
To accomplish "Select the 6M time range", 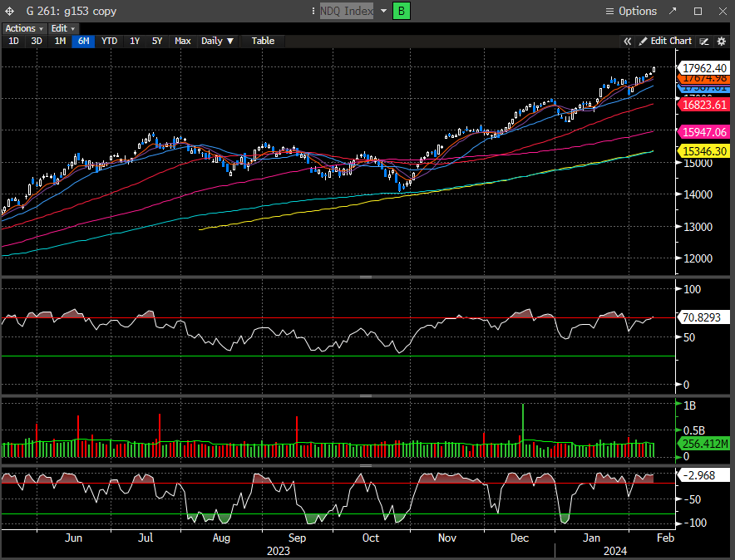I will coord(83,42).
